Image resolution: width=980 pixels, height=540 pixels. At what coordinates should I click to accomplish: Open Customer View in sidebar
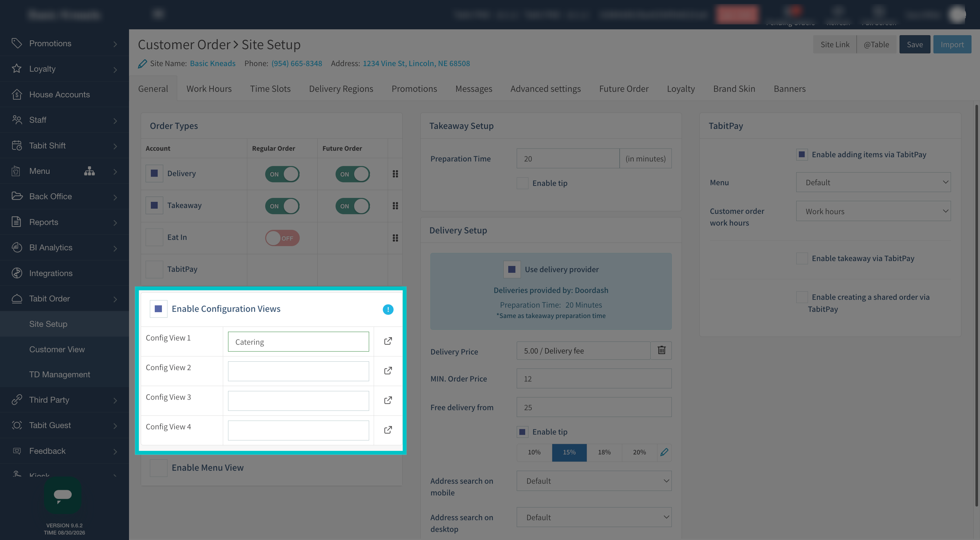click(x=57, y=349)
